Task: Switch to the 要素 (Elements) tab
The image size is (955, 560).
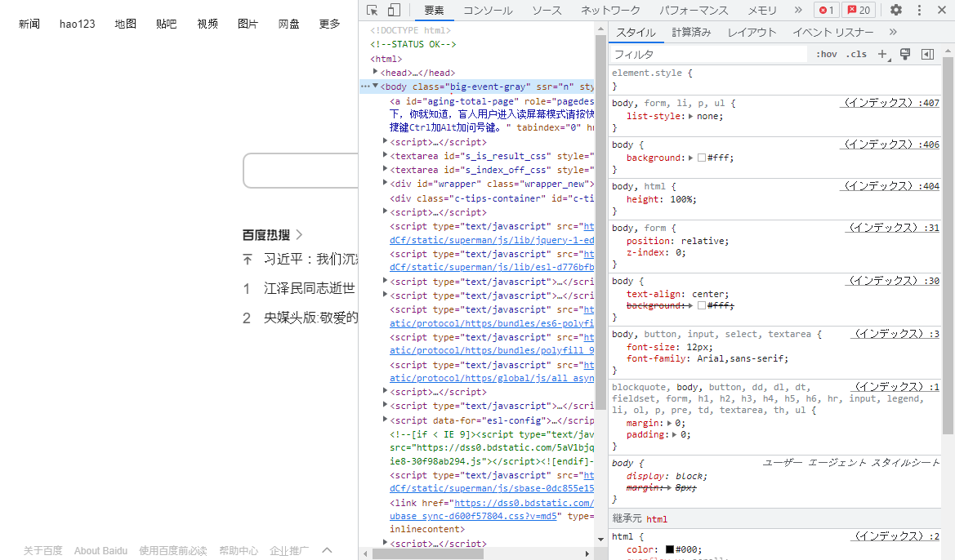Action: point(435,11)
